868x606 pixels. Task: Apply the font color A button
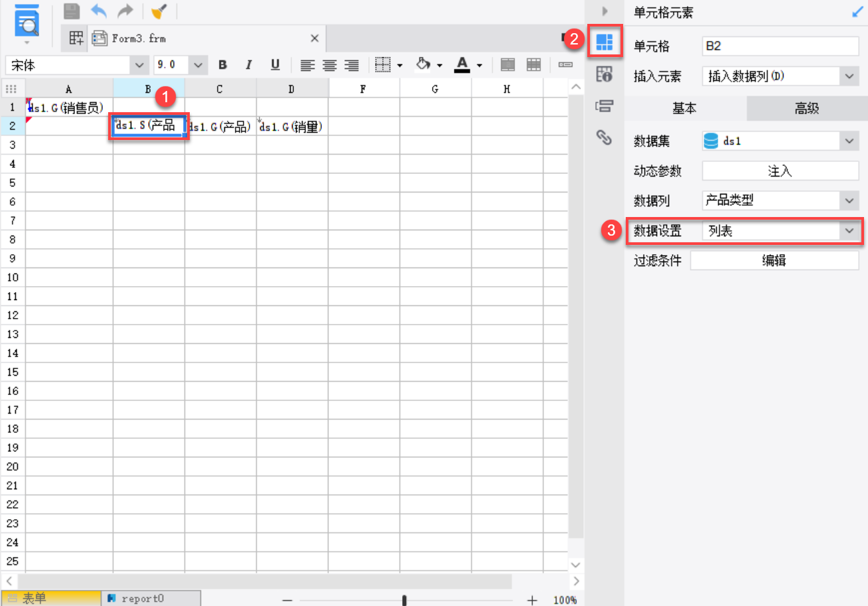click(x=462, y=64)
